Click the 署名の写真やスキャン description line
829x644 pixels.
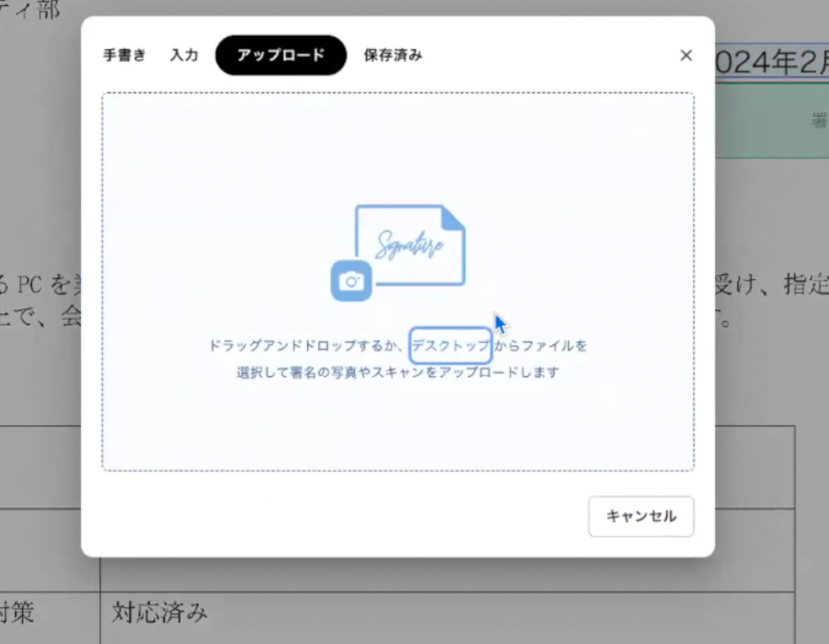point(397,372)
